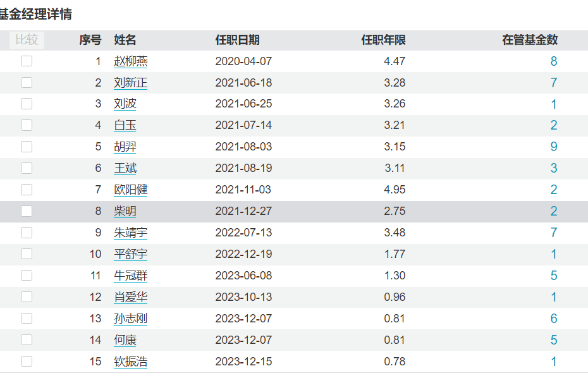This screenshot has width=588, height=378.
Task: View the 9 managed funds of 胡羿
Action: (553, 147)
